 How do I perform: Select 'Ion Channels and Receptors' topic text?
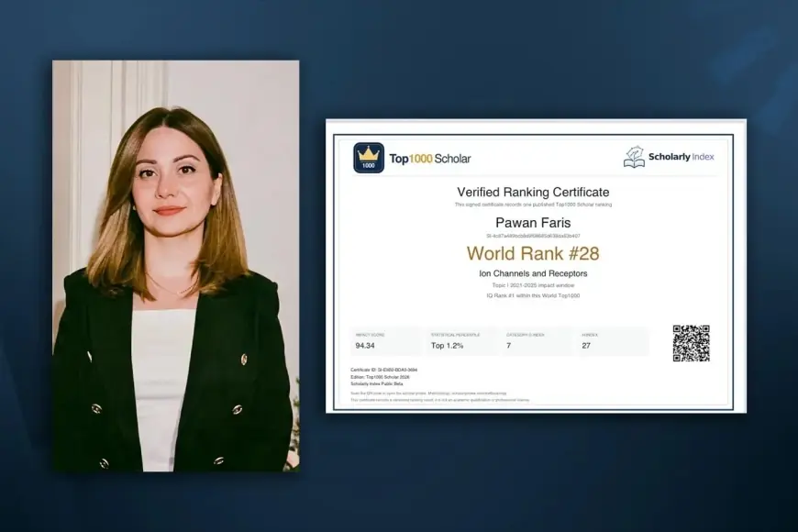coord(533,273)
